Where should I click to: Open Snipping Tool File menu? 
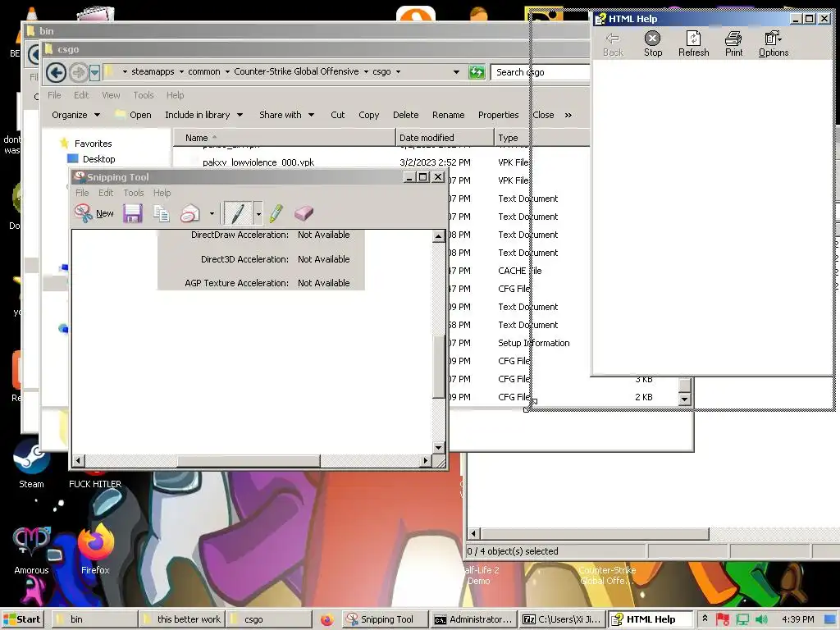pyautogui.click(x=82, y=193)
